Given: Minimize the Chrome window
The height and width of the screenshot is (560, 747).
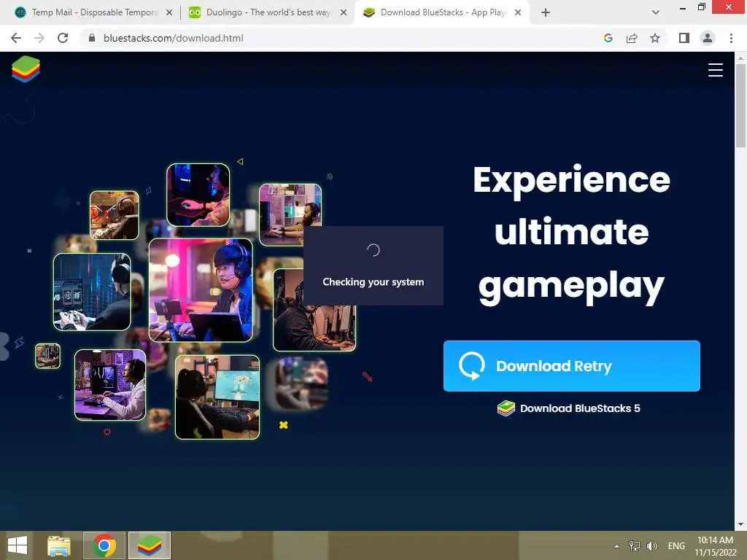Looking at the screenshot, I should click(682, 7).
